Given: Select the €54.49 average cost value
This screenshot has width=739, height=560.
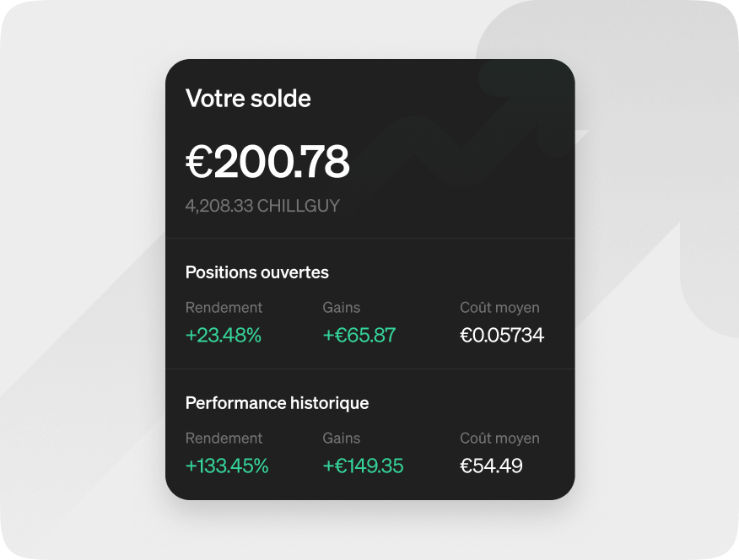Looking at the screenshot, I should [491, 466].
